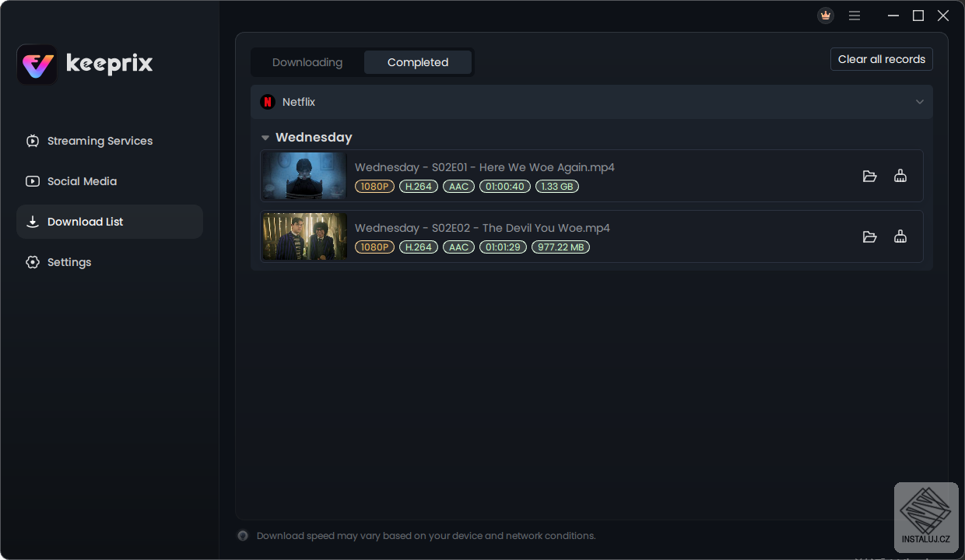Click the H.264 badge on S02E02
Screen dimensions: 965x560
419,247
